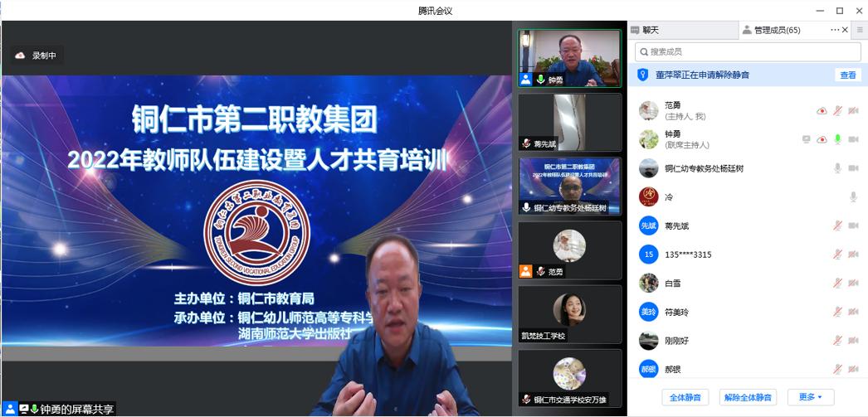
Task: Switch to the 聊天 chat tab
Action: point(683,31)
